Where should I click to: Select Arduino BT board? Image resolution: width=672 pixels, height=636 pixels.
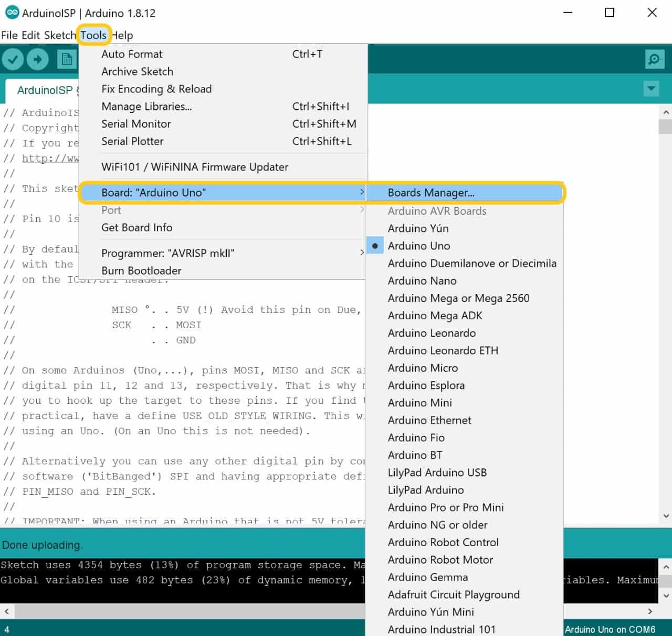pyautogui.click(x=465, y=455)
